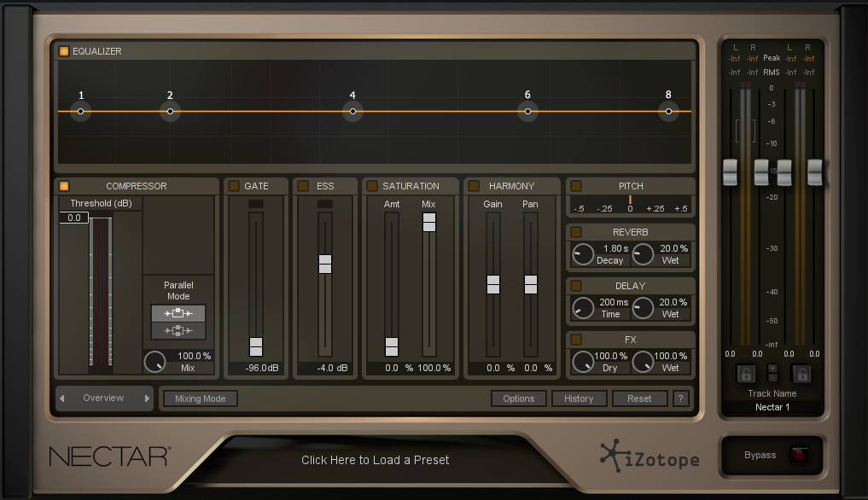Screen dimensions: 868x500
Task: Enable the Harmony module
Action: pos(474,186)
